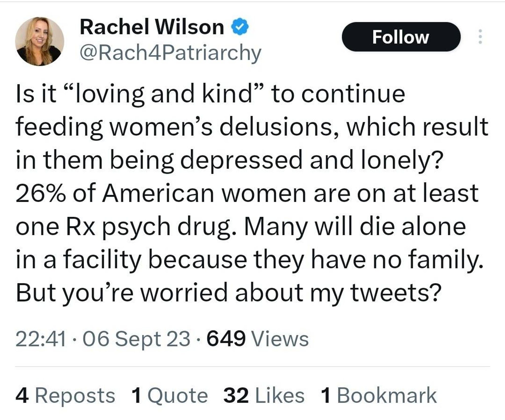Open Rachel Wilson's profile picture
This screenshot has width=505, height=420.
point(40,41)
